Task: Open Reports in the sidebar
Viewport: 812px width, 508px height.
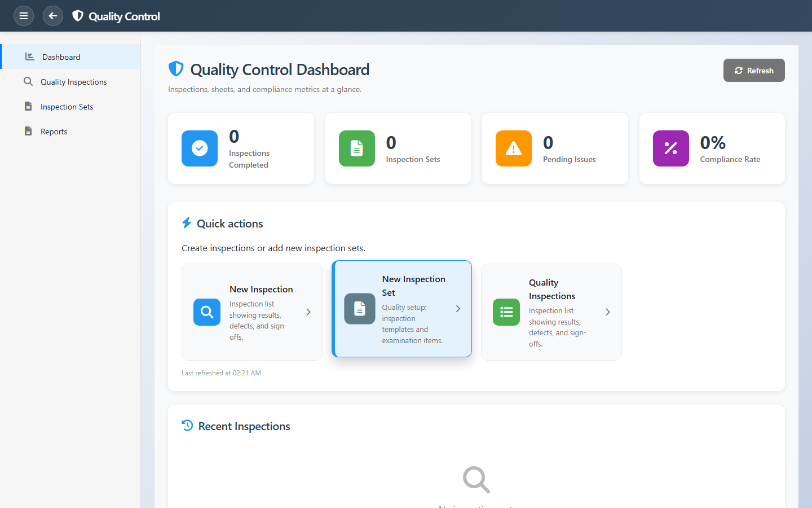Action: 54,132
